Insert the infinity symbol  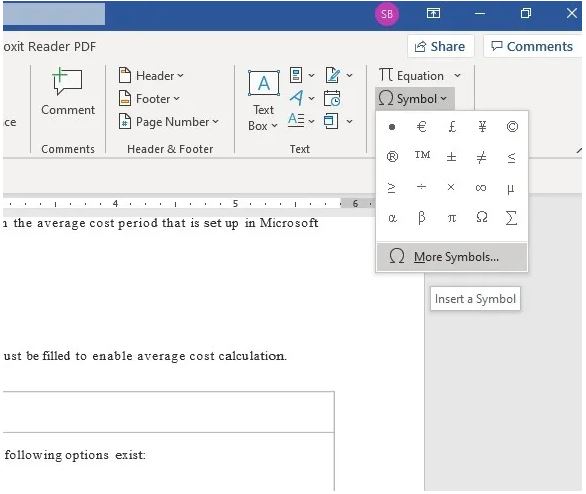[x=481, y=188]
